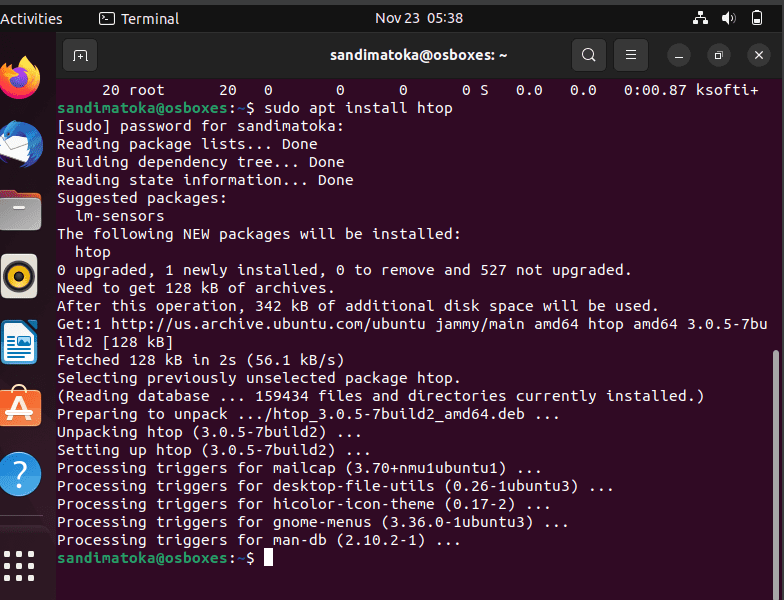Click the volume speaker icon

click(728, 18)
